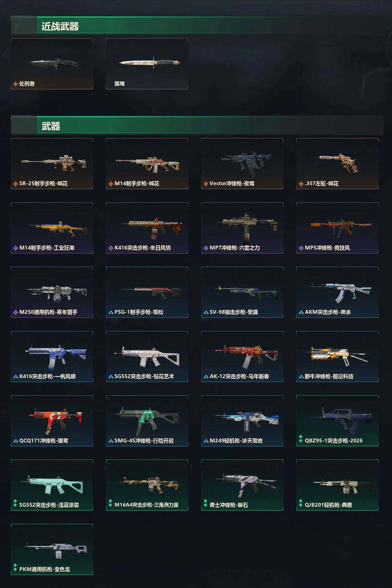392x588 pixels.
Task: Select the M250通用机枪-寒冬猎手 skin
Action: 52,292
